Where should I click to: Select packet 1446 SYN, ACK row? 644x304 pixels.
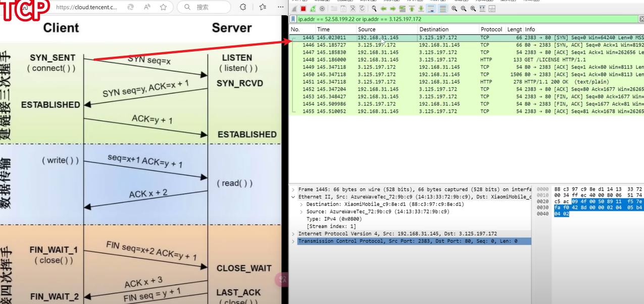(x=467, y=45)
